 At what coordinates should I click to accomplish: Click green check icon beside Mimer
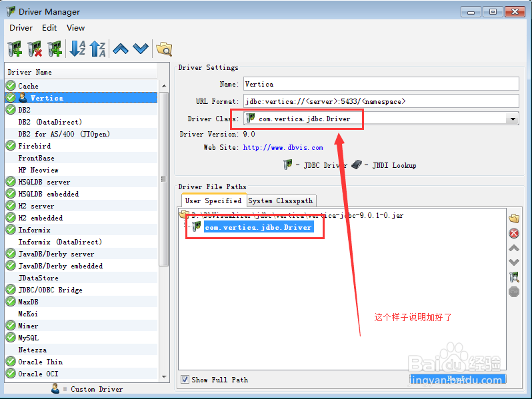tap(11, 326)
